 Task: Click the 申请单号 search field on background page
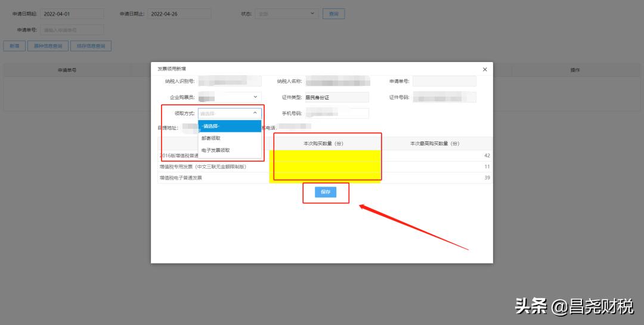[72, 30]
